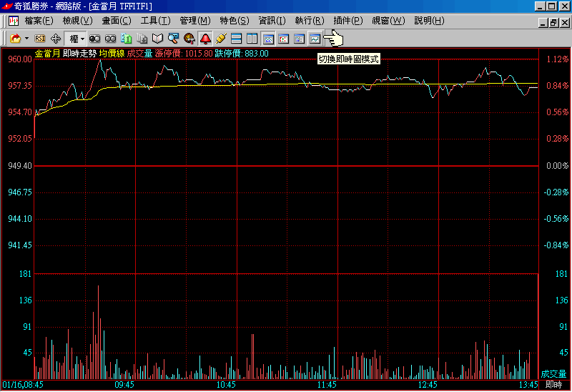Click the 01/16,08:45 time label

point(23,385)
